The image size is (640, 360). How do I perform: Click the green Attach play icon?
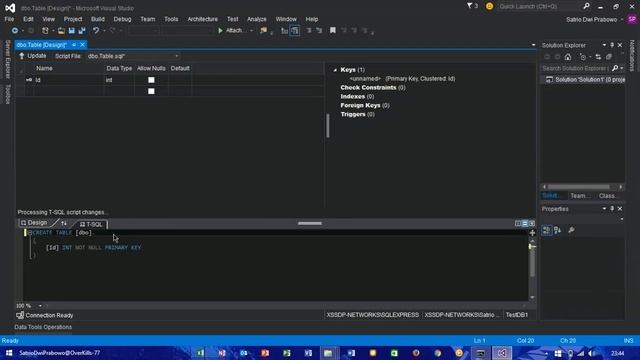point(220,31)
